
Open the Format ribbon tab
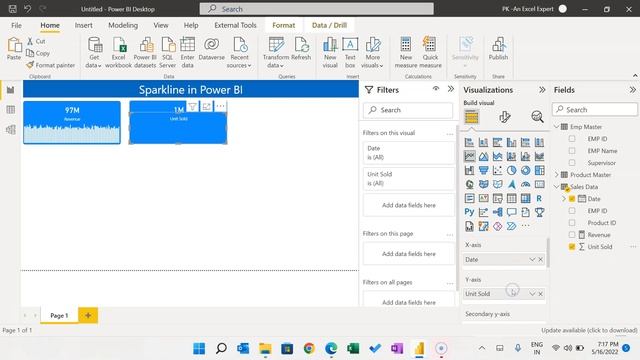coord(284,25)
